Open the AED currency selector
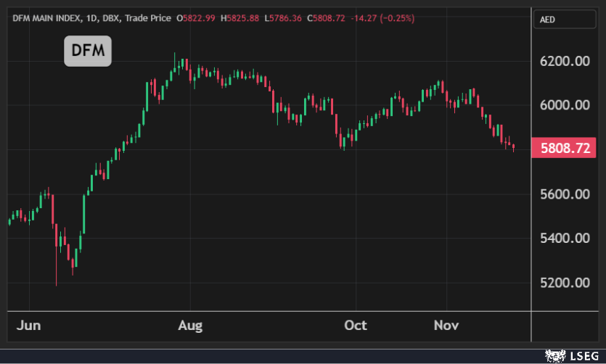606x364 pixels. 564,20
